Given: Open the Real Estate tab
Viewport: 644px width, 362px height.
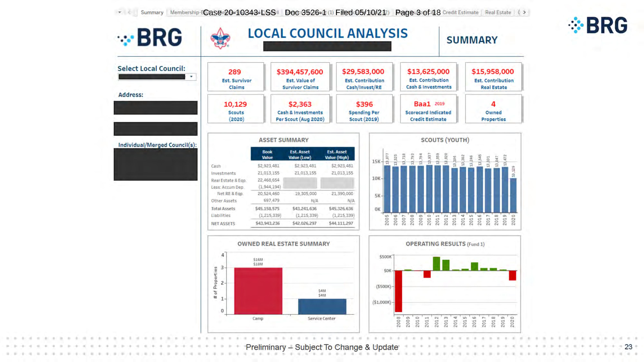Looking at the screenshot, I should [498, 13].
